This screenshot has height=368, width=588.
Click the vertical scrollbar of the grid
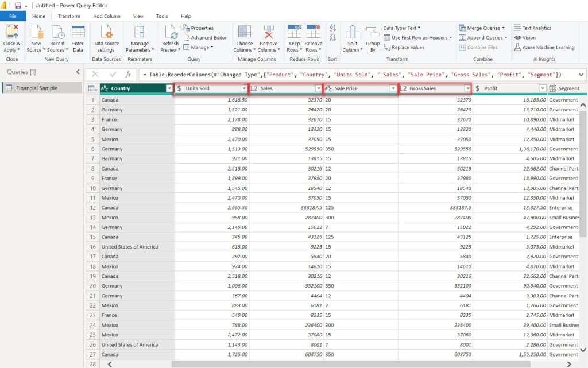583,173
